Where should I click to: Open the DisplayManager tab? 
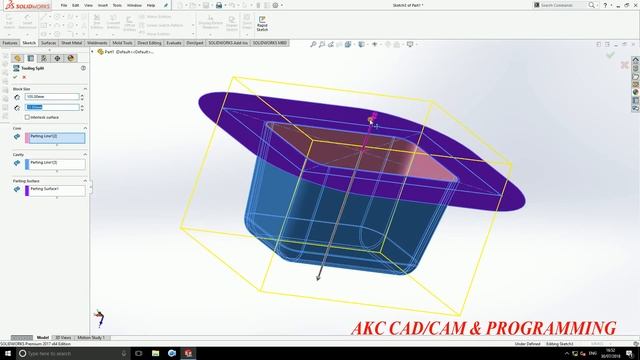71,58
